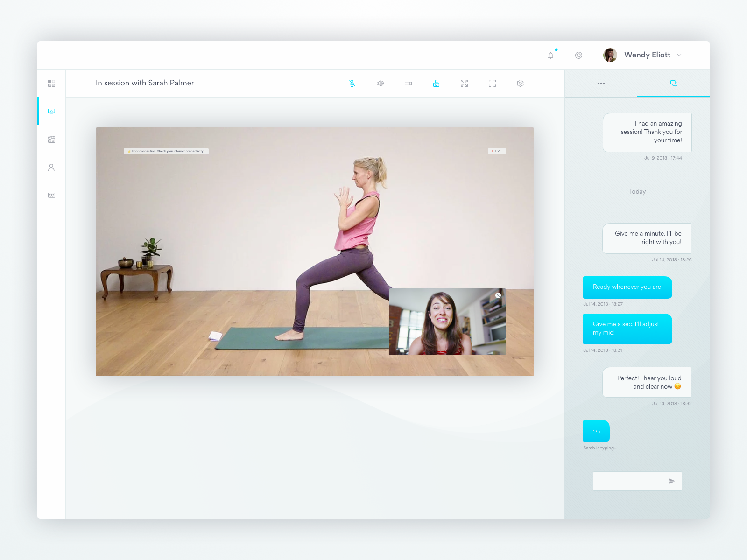Switch to the chat messages tab
The height and width of the screenshot is (560, 747).
(674, 83)
